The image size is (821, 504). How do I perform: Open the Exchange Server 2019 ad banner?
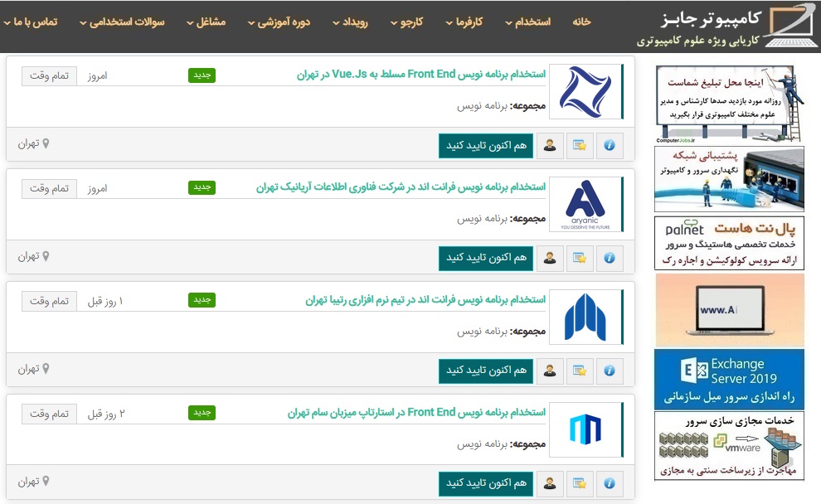pos(729,380)
